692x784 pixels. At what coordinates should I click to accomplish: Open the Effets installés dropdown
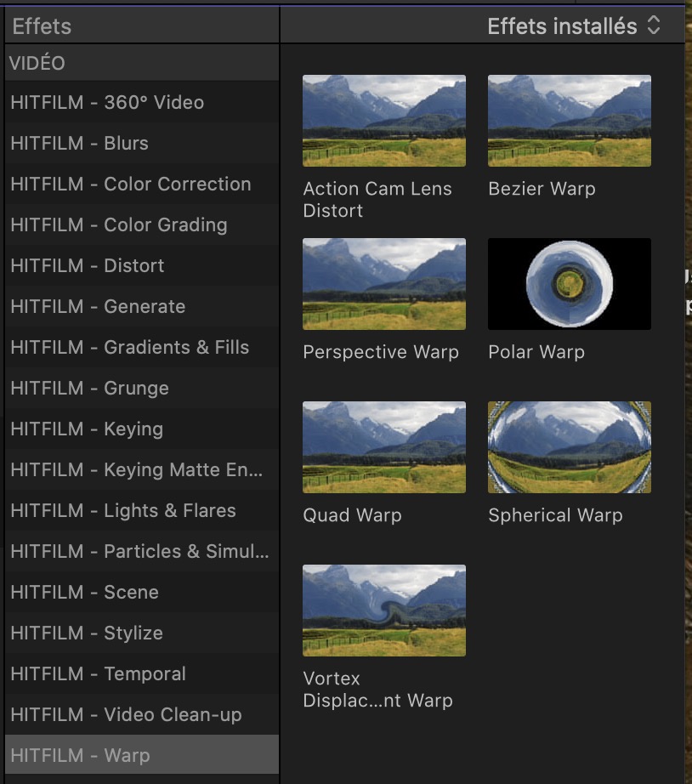coord(574,26)
